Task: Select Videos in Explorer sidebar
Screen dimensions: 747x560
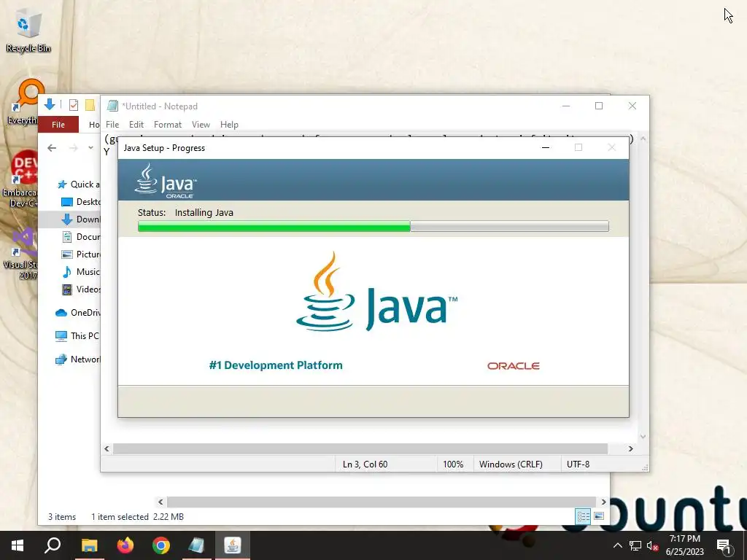Action: click(80, 289)
